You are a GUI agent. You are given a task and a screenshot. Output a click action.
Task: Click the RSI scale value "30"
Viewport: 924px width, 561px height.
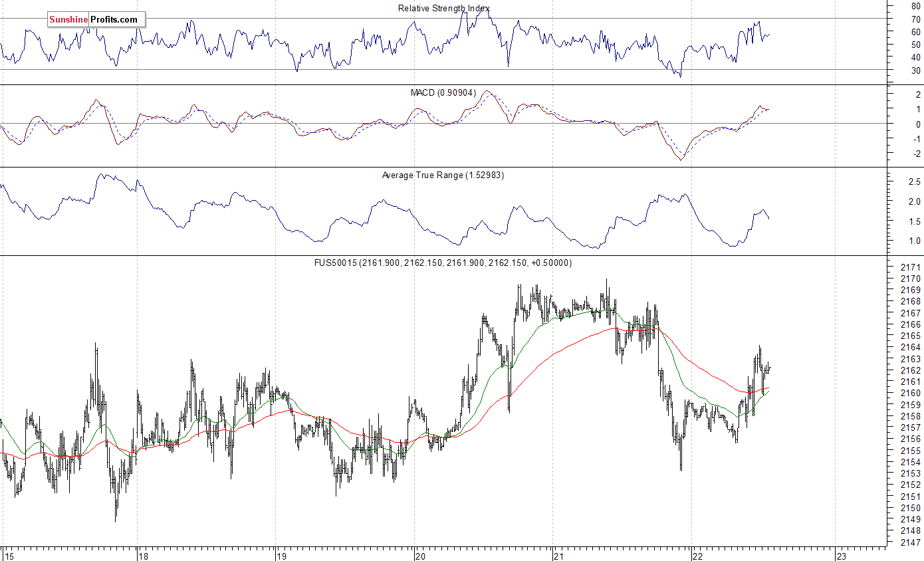(x=916, y=70)
